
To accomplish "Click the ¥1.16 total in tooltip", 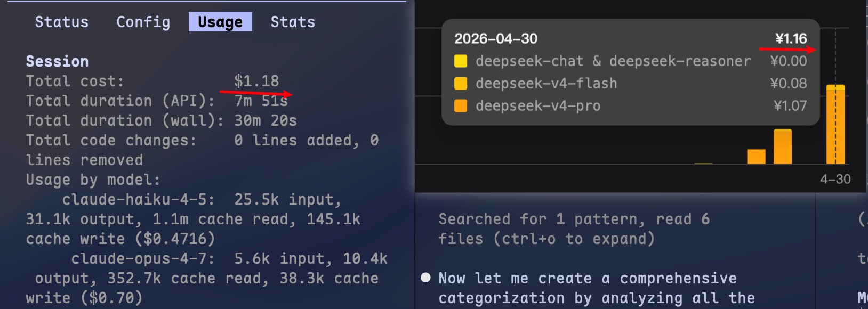I will pyautogui.click(x=791, y=38).
